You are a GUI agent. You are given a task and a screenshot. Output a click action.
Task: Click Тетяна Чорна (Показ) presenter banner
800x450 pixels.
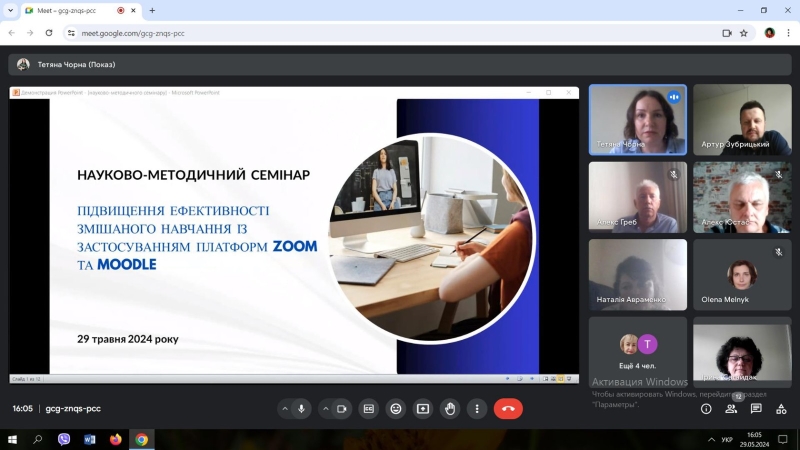click(400, 65)
